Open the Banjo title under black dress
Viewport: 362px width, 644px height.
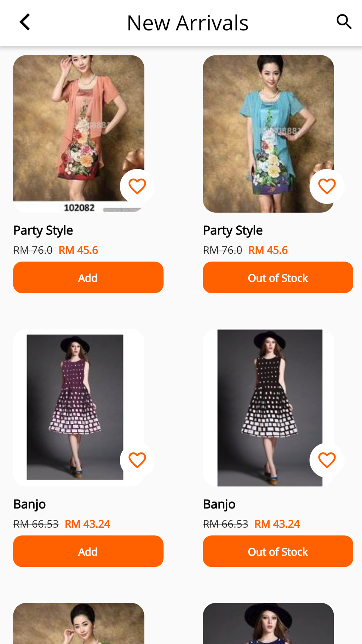tap(219, 504)
